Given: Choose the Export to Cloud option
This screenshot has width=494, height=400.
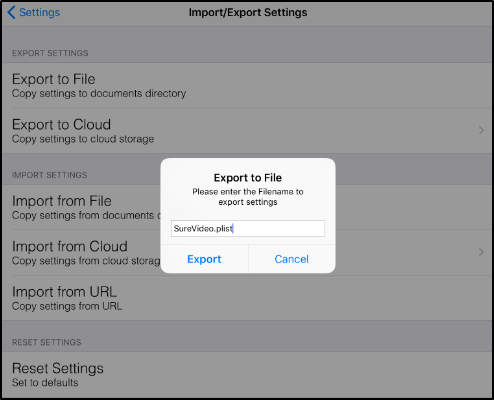Looking at the screenshot, I should 247,131.
